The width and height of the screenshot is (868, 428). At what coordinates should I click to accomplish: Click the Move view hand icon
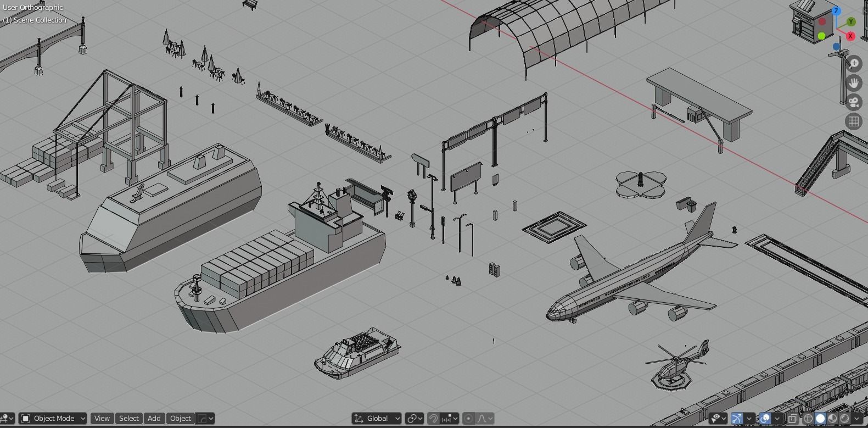click(854, 83)
